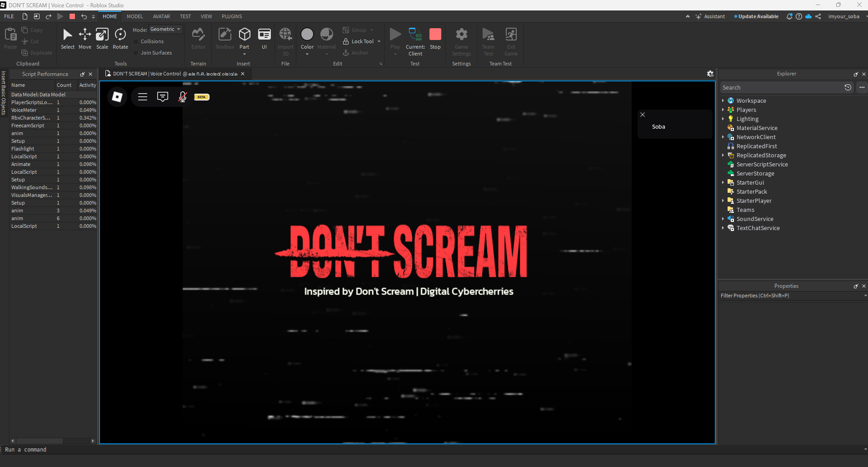Screen dimensions: 868x467
Task: Expand the Lighting tree node
Action: tap(723, 119)
